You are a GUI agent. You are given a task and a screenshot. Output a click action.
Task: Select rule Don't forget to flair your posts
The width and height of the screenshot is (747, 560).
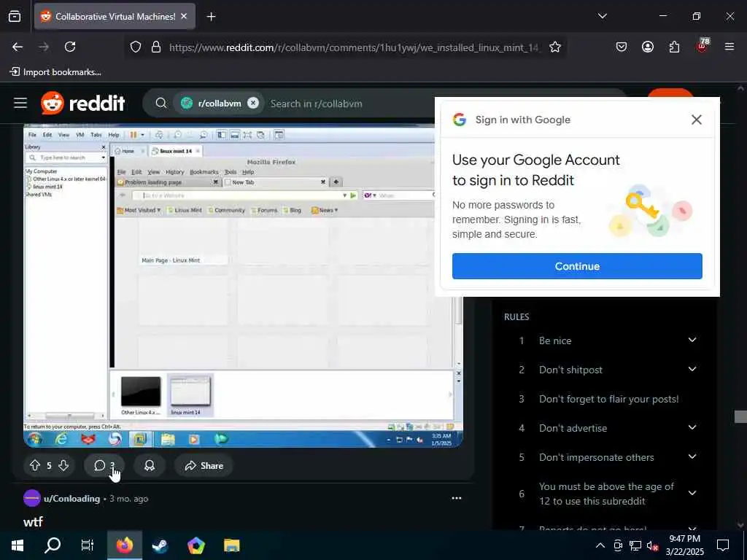click(608, 399)
